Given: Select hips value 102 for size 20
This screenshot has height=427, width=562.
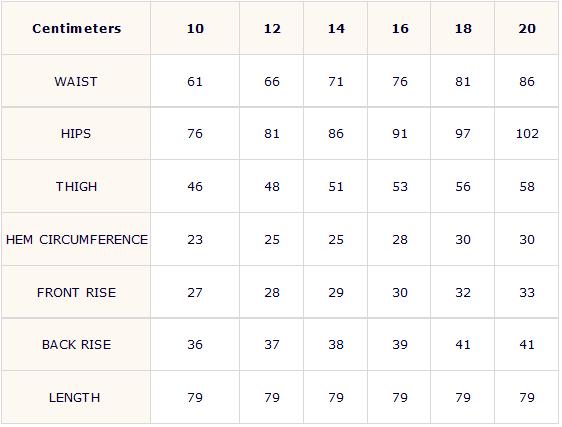Looking at the screenshot, I should tap(527, 134).
